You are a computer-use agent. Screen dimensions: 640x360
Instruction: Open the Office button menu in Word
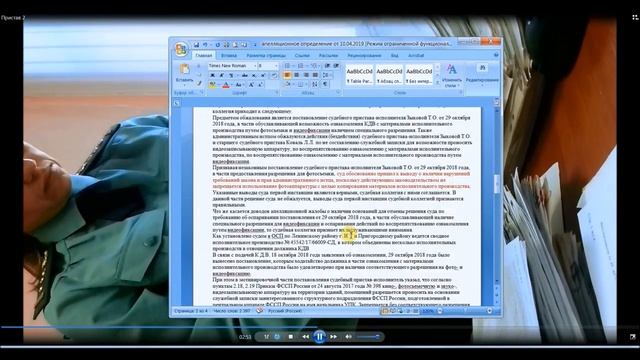tap(181, 49)
